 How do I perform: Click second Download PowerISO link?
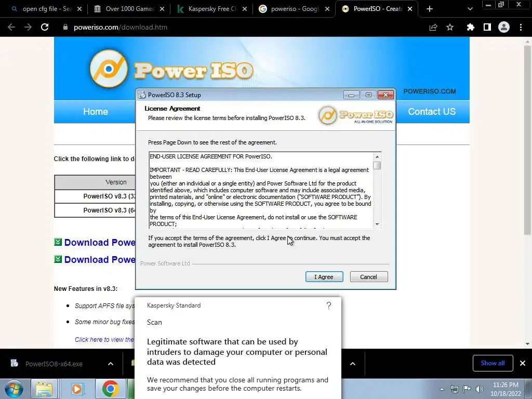click(100, 260)
